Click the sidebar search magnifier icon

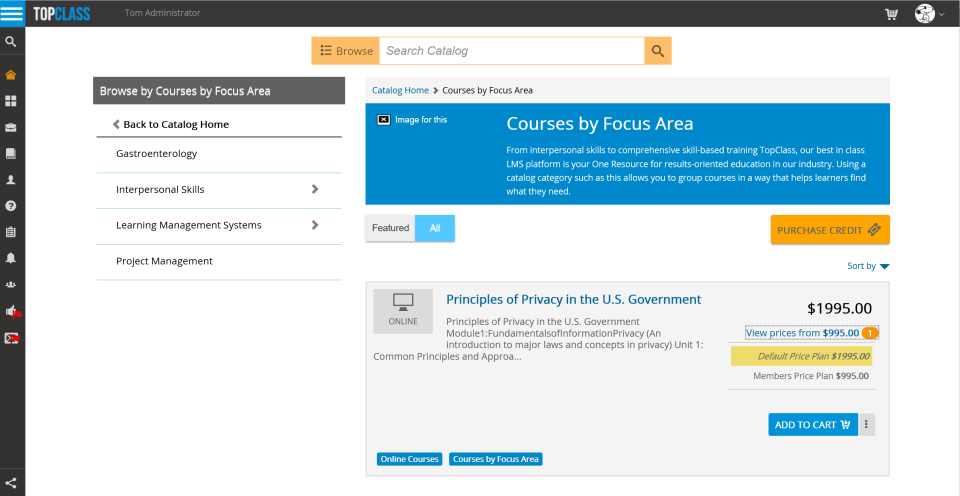pos(11,42)
